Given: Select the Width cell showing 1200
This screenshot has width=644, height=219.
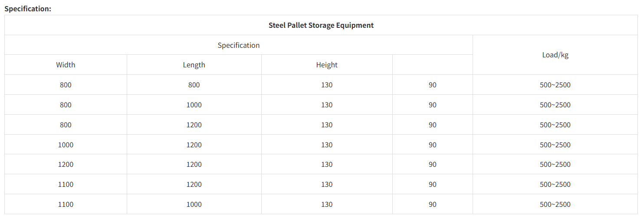Looking at the screenshot, I should coord(66,164).
